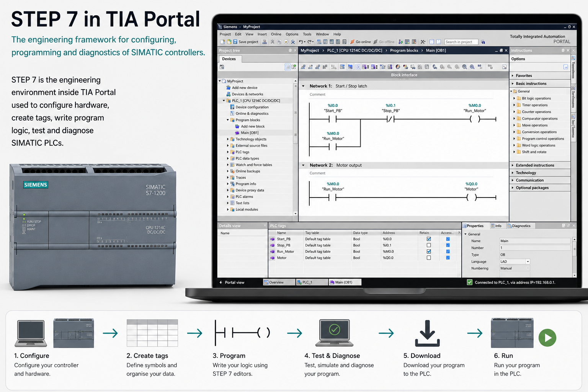Screen dimensions: 588x392
Task: Toggle Access checkbox for Stop_PB
Action: coord(448,245)
